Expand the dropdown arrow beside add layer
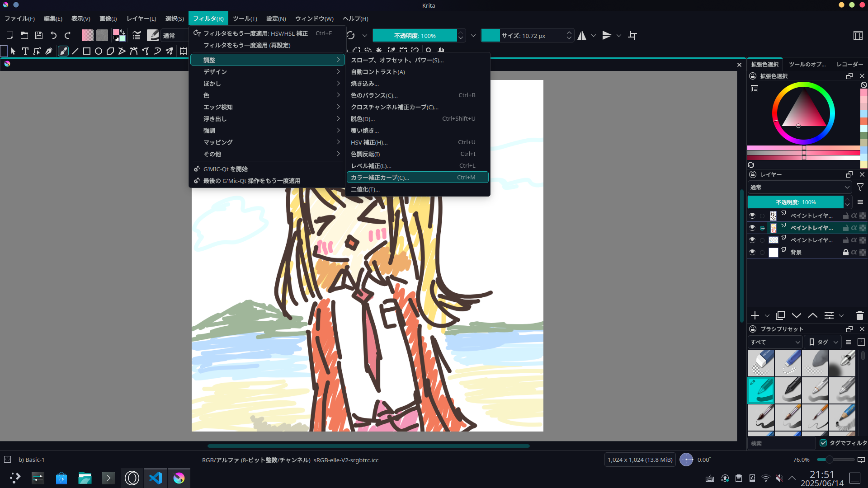The width and height of the screenshot is (868, 488). [767, 315]
